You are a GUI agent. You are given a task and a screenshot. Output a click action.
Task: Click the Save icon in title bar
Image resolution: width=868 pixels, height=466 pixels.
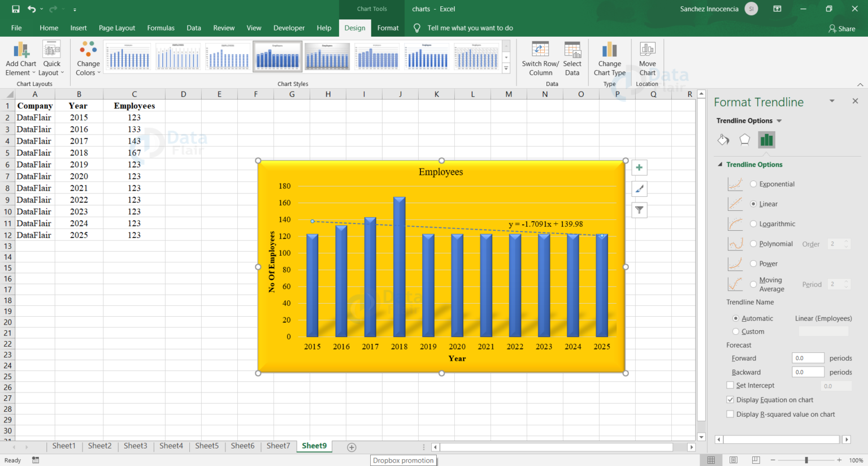pyautogui.click(x=16, y=9)
